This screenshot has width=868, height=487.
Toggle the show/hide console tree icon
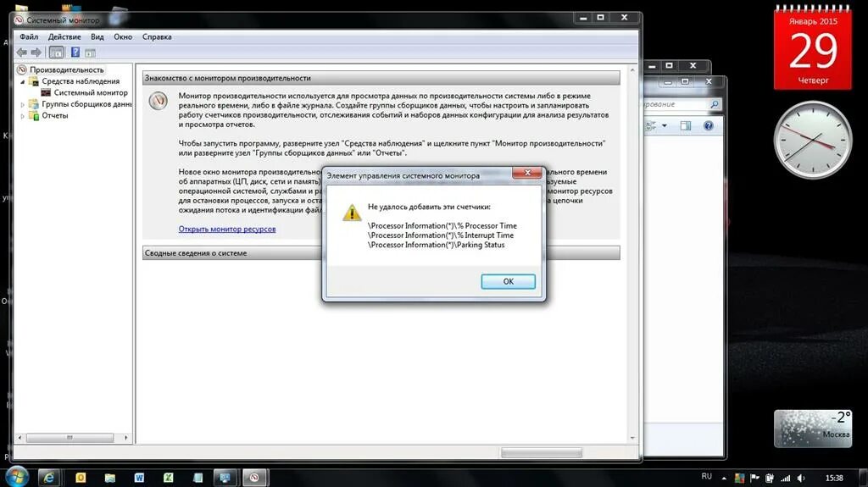56,53
